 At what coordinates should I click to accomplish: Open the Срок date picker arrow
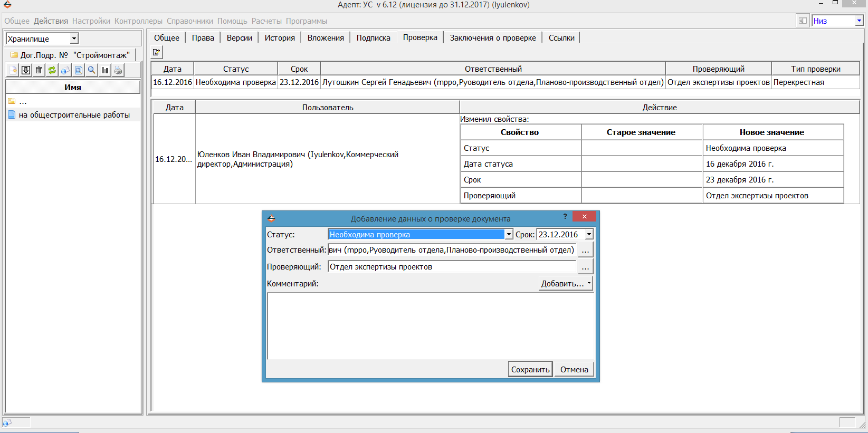point(589,235)
